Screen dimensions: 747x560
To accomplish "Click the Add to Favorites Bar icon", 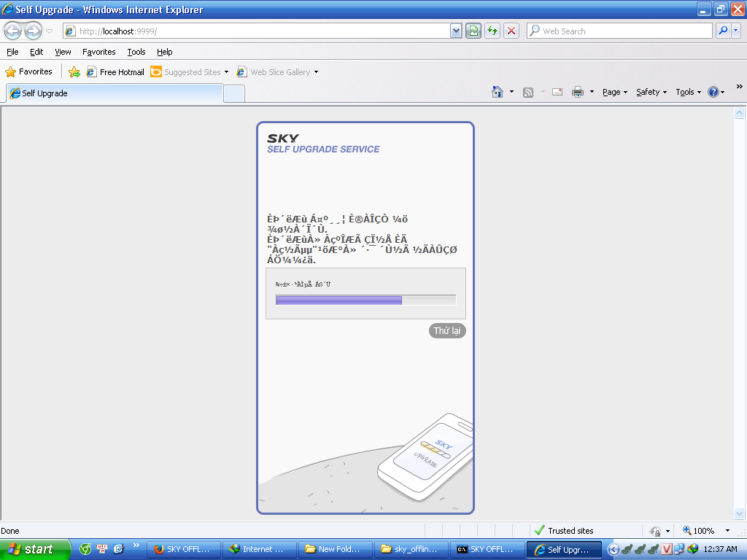I will 74,72.
